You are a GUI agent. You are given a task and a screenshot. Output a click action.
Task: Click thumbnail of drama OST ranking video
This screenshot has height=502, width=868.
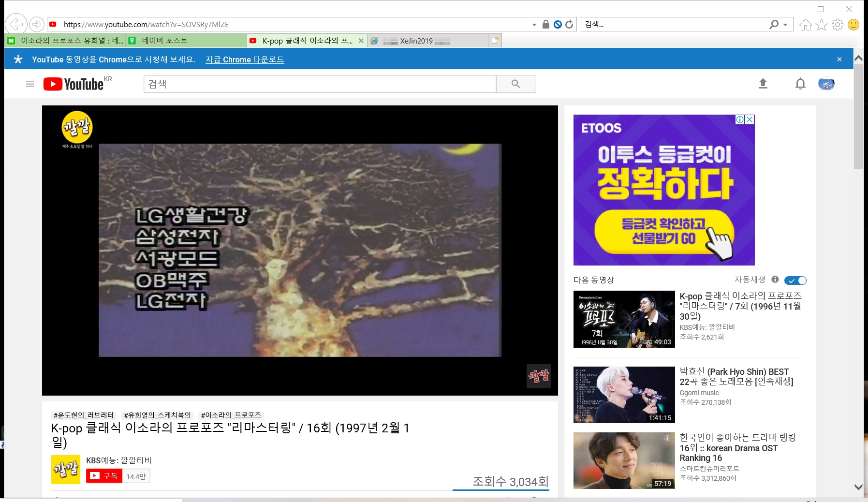(x=624, y=460)
